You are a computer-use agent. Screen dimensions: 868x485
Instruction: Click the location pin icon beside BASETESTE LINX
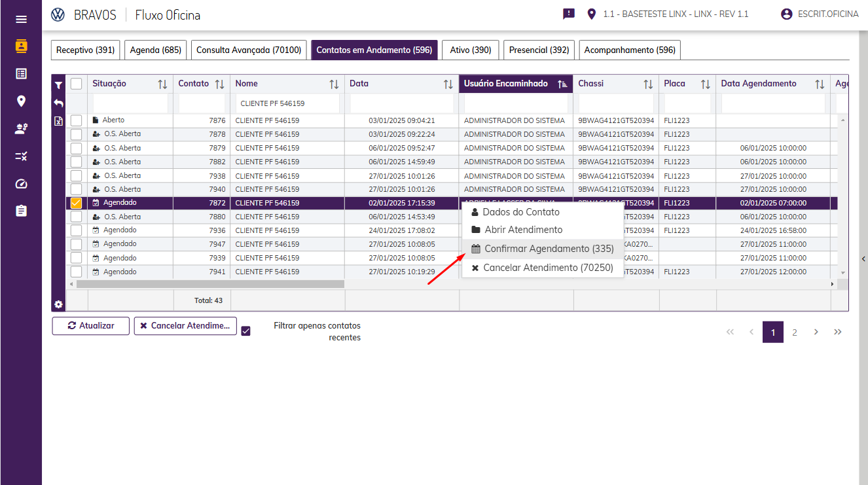[592, 14]
